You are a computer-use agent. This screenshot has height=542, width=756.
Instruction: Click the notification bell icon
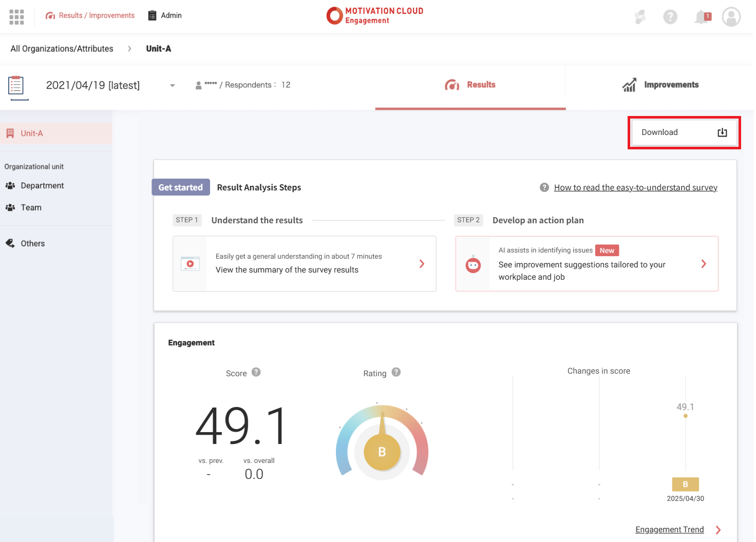tap(702, 17)
